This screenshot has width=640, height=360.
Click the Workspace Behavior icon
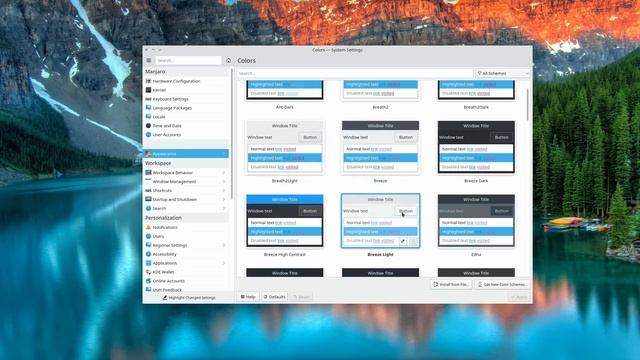[x=148, y=173]
